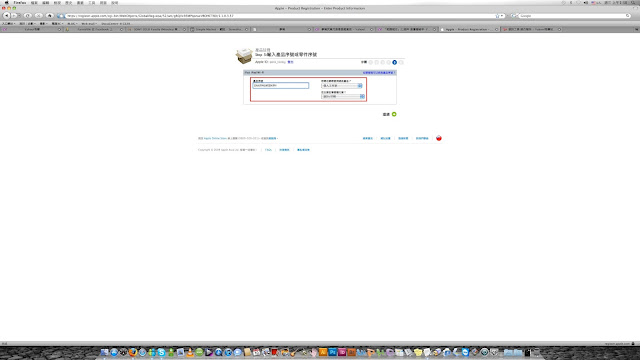Open the first bookmarks toolbar folder dropdown
The image size is (640, 360).
(9, 24)
